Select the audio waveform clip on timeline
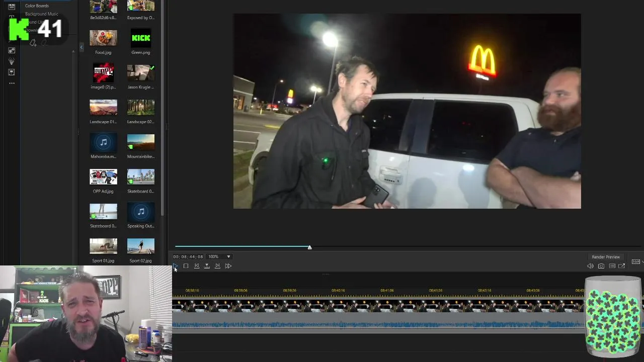644x362 pixels. click(378, 324)
